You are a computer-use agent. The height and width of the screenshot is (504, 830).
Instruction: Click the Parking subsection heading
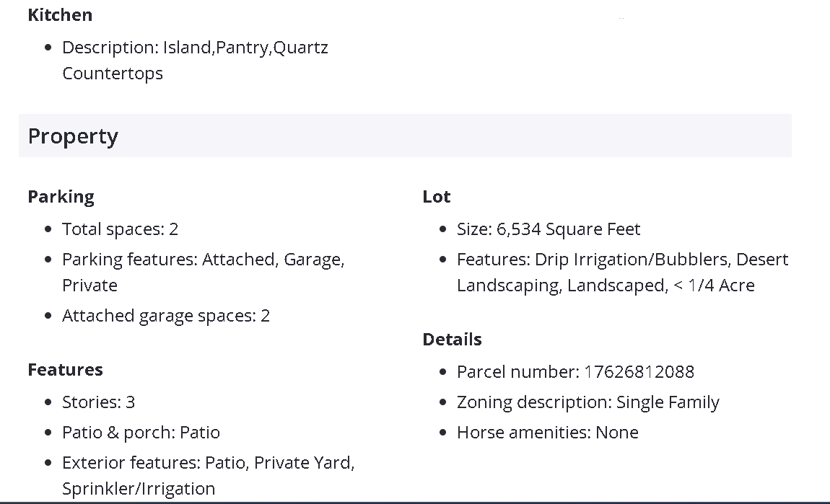pyautogui.click(x=61, y=196)
